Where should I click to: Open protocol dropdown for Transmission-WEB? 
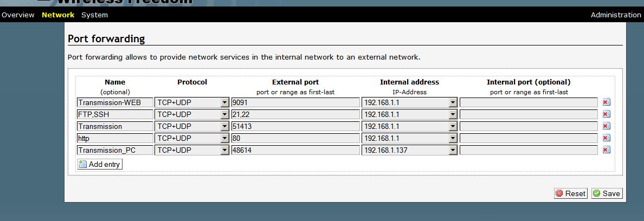pos(224,102)
